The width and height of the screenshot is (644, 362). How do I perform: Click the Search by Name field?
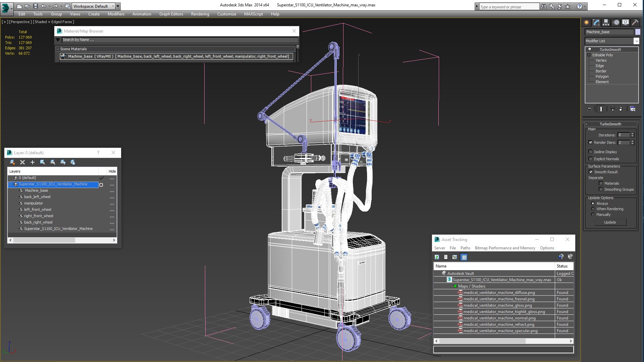(179, 40)
